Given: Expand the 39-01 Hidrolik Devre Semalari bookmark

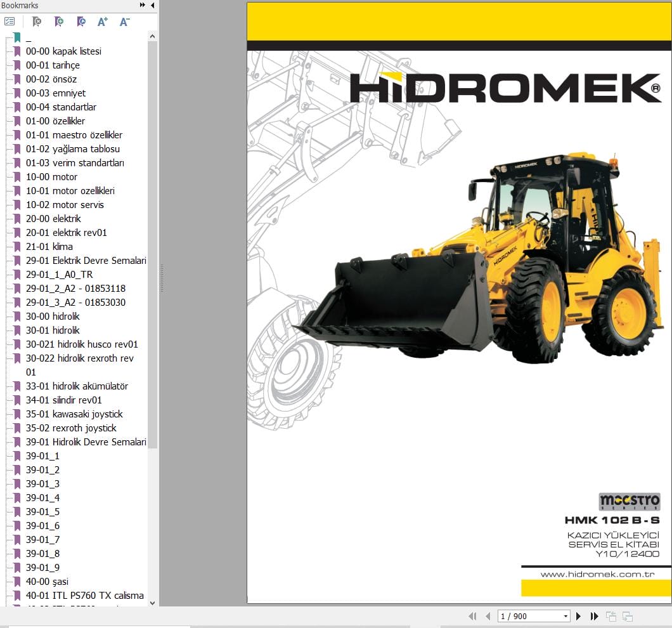Looking at the screenshot, I should 85,442.
